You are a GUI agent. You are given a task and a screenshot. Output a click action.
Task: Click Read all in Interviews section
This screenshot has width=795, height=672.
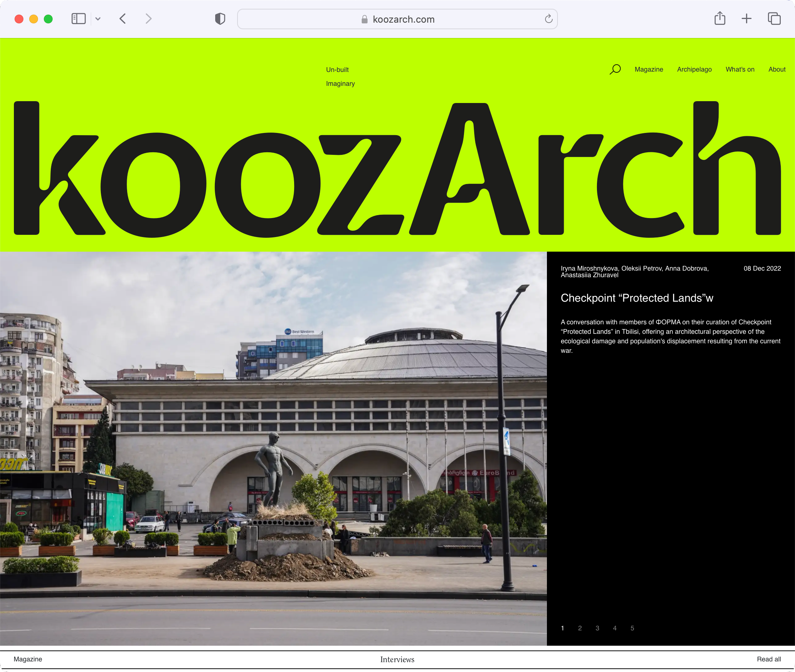pyautogui.click(x=769, y=659)
